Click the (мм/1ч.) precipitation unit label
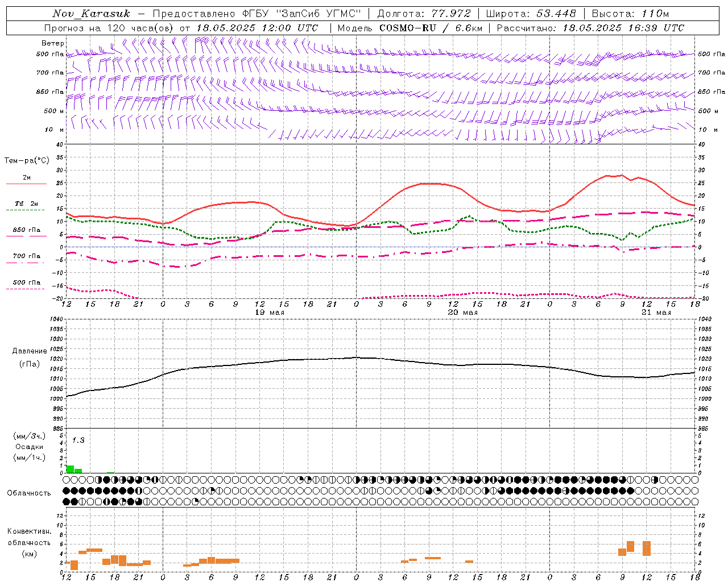This screenshot has height=582, width=728. pos(30,458)
